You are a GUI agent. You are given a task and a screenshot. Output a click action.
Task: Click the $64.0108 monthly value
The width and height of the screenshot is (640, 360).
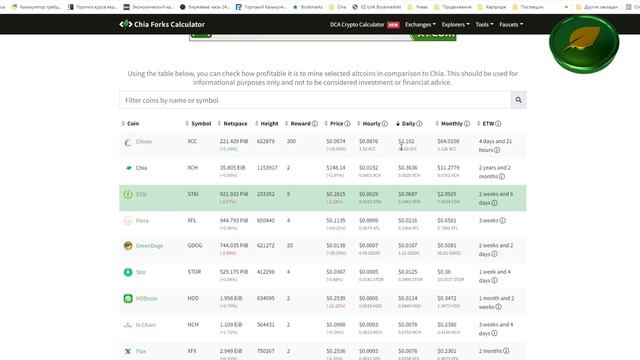(x=448, y=141)
